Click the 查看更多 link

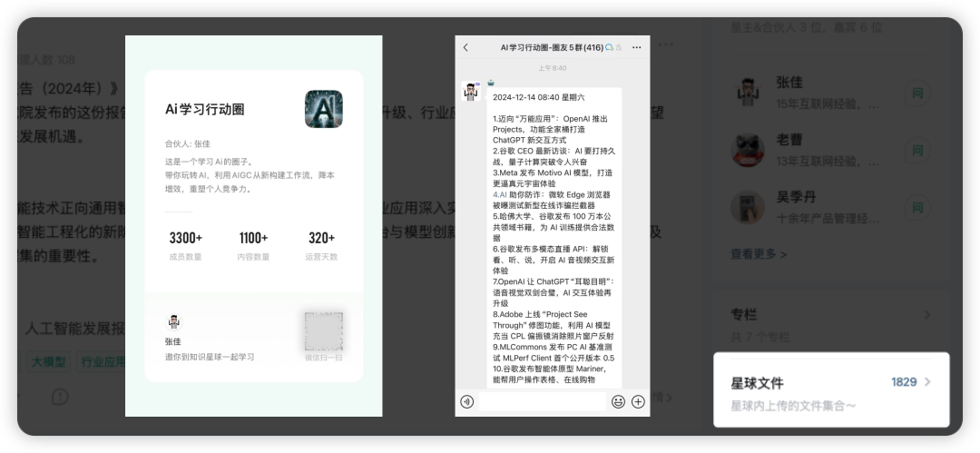759,254
